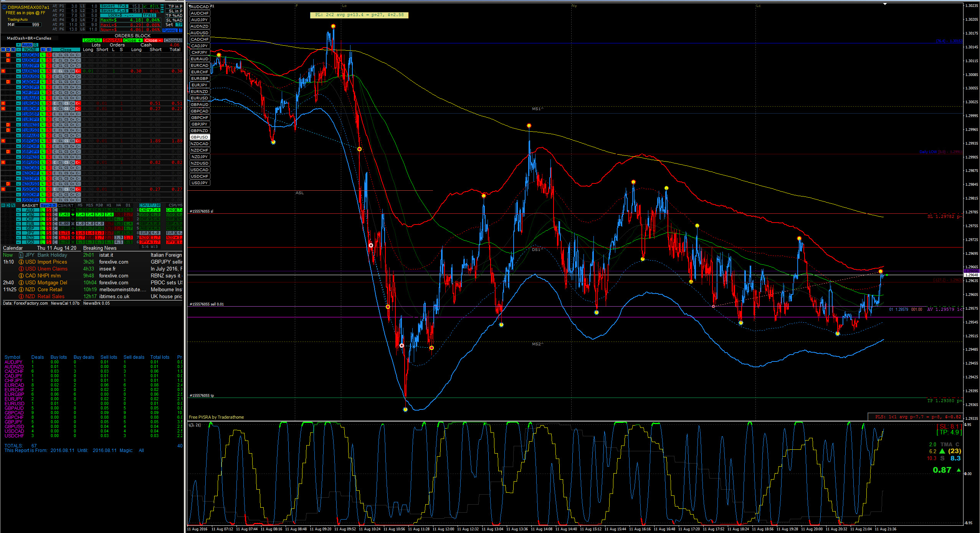Click the NONE selector in the header row
Screen dimensions: 980x533
(x=30, y=50)
